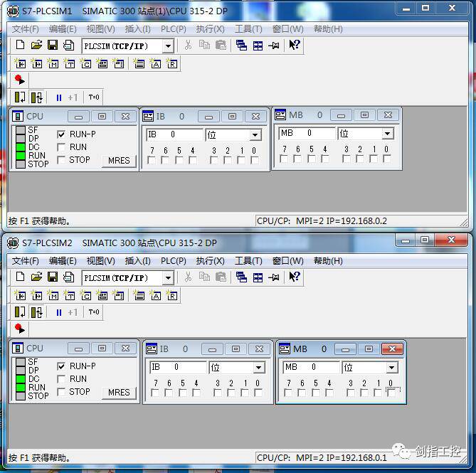Open IB format dropdown in PLCSIM1
Image resolution: width=476 pixels, height=473 pixels.
point(255,135)
